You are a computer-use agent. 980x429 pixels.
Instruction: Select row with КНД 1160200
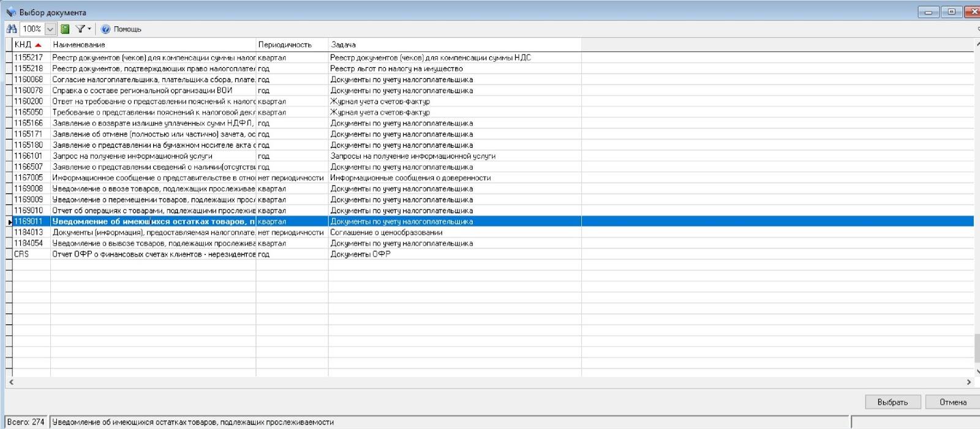tap(493, 102)
